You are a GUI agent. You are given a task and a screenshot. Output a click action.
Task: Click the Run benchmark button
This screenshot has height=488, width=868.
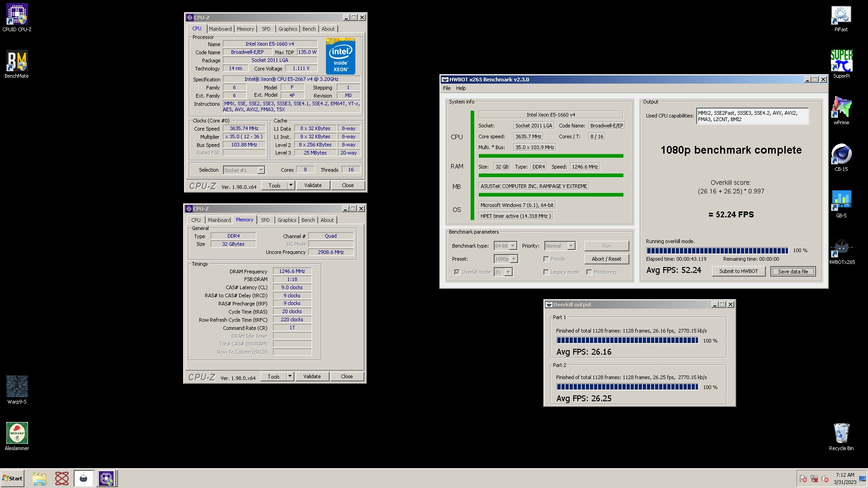click(606, 246)
